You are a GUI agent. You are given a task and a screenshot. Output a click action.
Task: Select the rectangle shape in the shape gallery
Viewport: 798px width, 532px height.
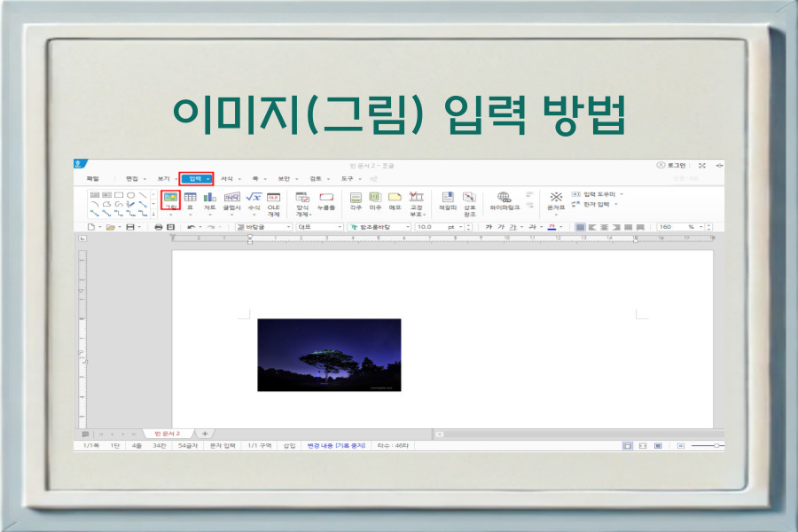[x=119, y=195]
